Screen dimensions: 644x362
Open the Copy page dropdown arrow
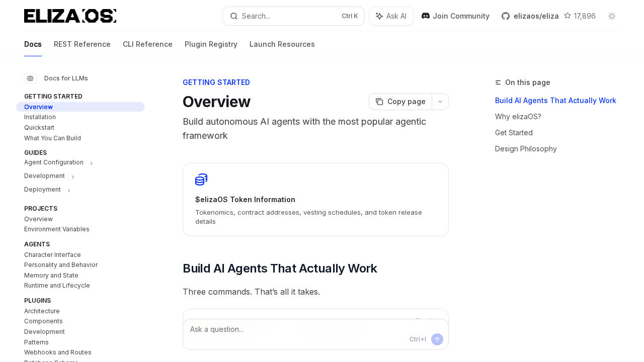coord(440,102)
